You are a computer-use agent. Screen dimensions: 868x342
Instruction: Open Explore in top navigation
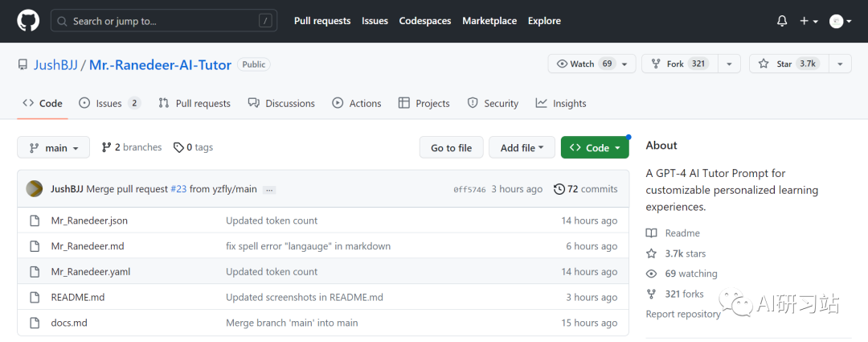(x=544, y=21)
